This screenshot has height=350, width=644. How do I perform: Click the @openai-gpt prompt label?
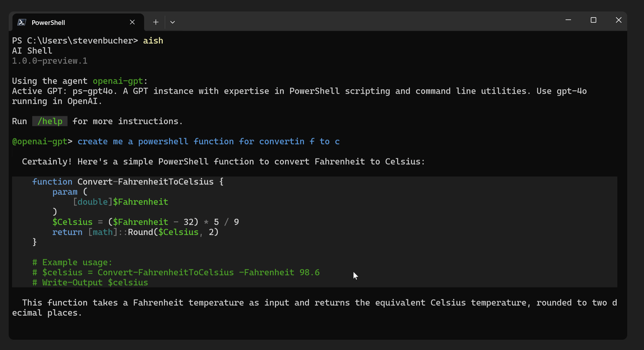pyautogui.click(x=40, y=142)
